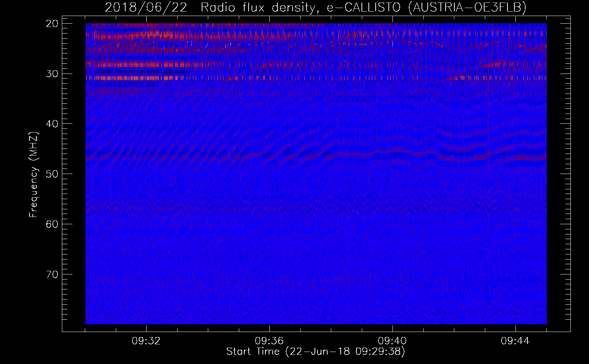
Task: Click the 'Frequency (MHZ)' axis label
Action: 33,175
